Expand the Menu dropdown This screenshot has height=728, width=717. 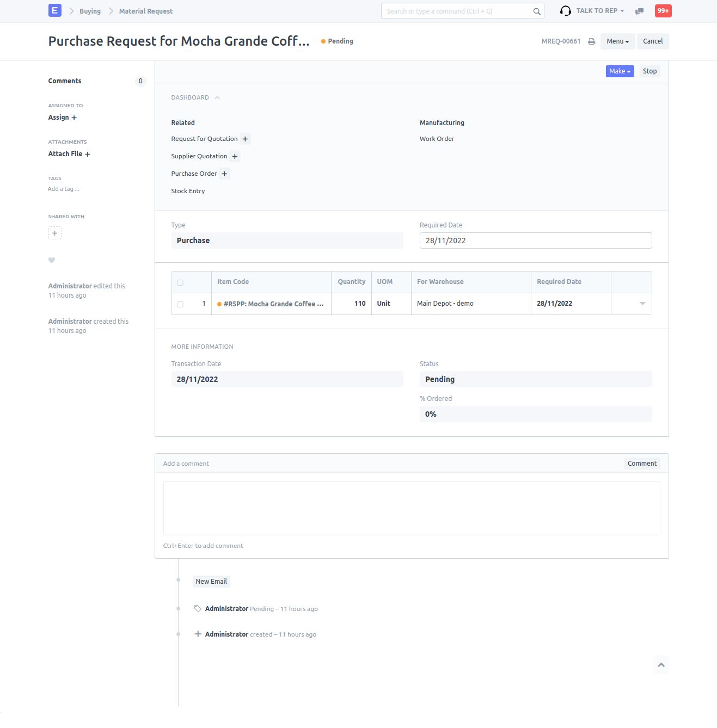[x=617, y=41]
